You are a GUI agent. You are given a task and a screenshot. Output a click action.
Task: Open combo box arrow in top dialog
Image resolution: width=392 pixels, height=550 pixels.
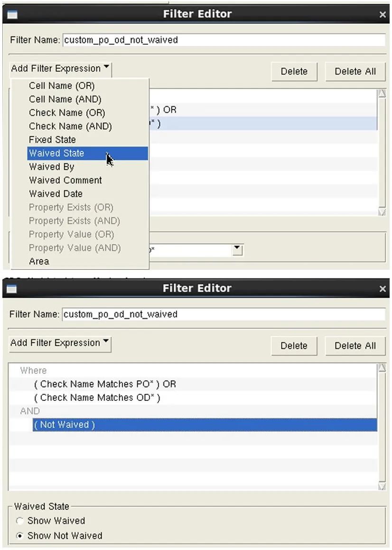pyautogui.click(x=237, y=249)
